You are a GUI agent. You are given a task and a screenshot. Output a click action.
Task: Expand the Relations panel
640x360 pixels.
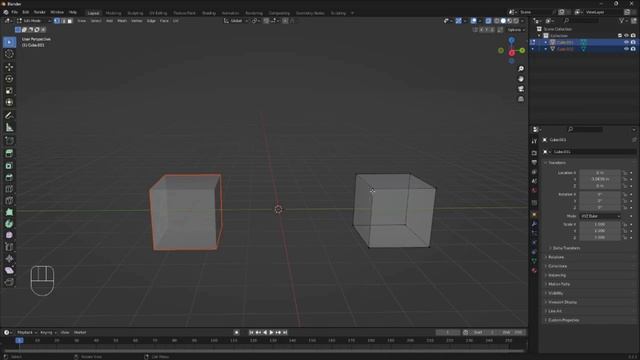(x=556, y=257)
